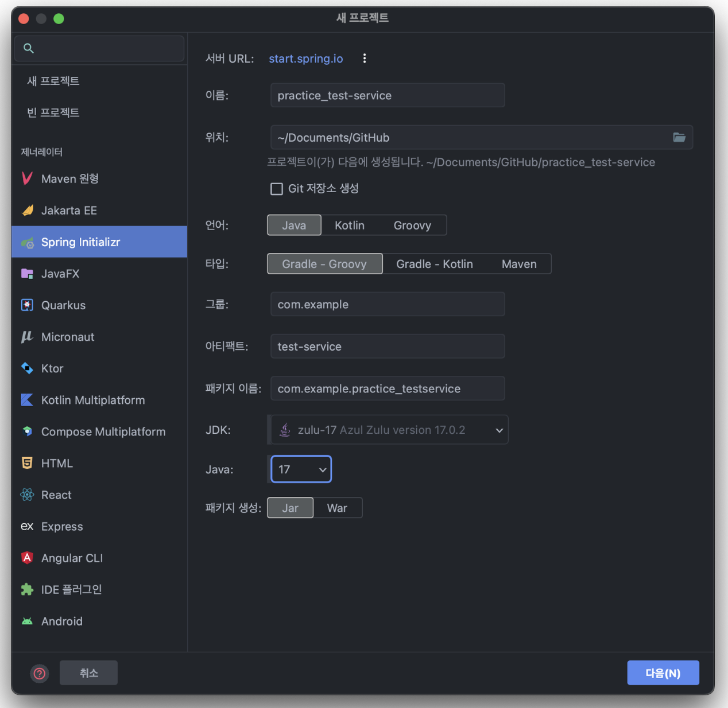
Task: Open the start.spring.io link
Action: pyautogui.click(x=306, y=59)
